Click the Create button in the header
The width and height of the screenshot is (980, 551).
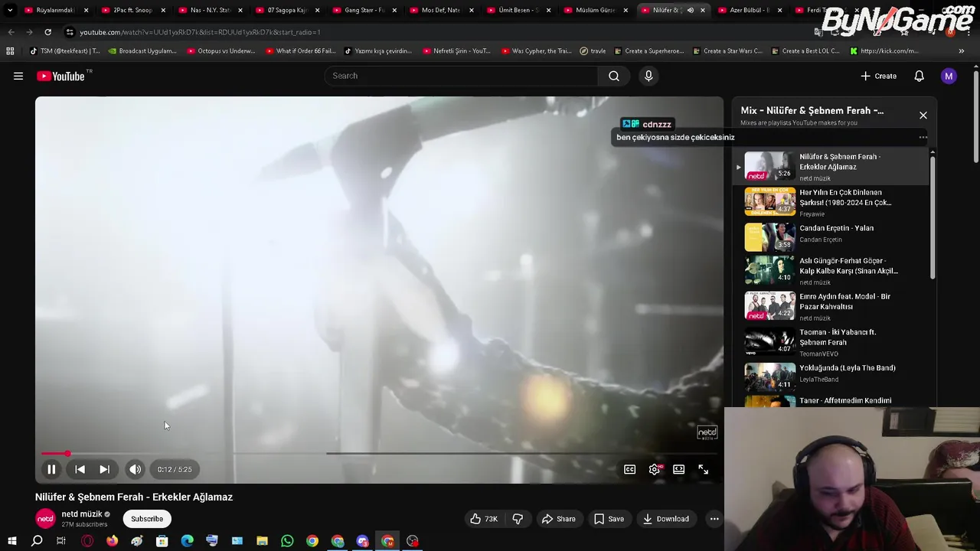coord(878,76)
